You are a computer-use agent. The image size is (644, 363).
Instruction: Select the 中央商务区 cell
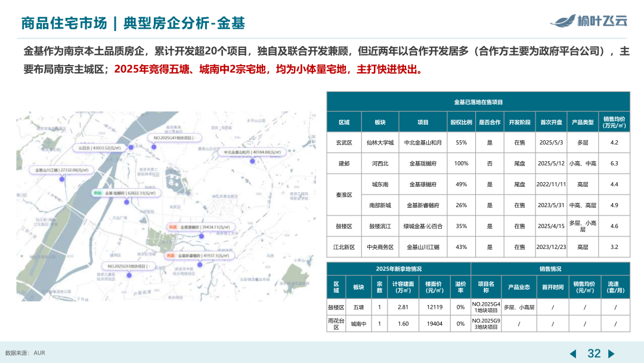click(x=380, y=247)
